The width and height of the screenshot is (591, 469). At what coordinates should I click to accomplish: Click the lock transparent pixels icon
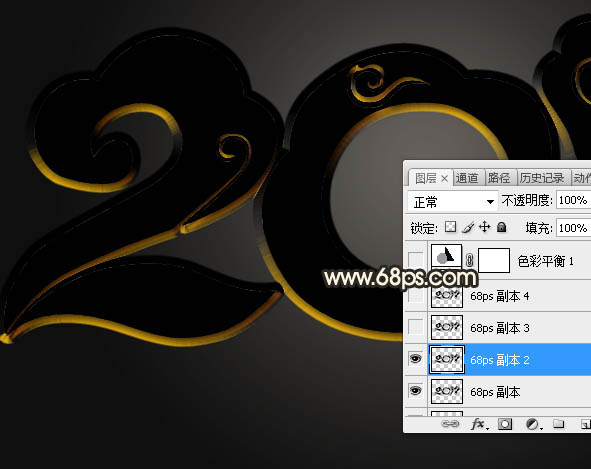(450, 227)
